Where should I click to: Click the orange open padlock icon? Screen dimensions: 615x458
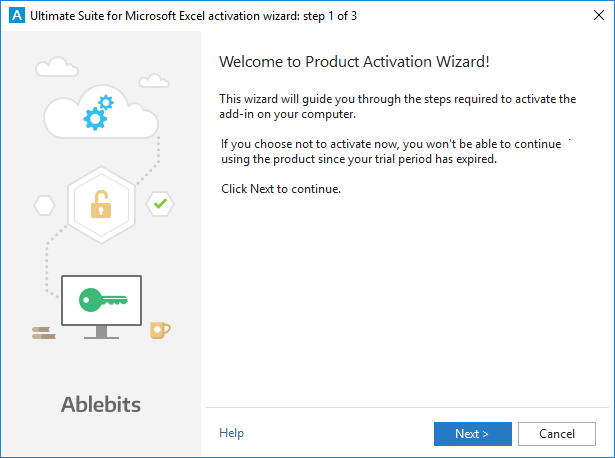[x=101, y=204]
